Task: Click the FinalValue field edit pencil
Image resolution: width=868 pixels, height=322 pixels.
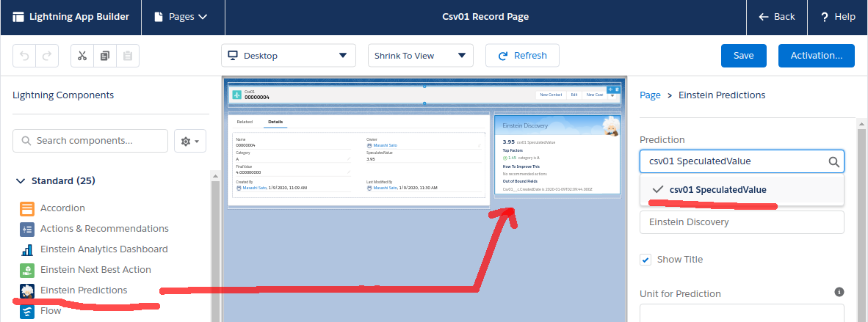Action: (x=349, y=172)
